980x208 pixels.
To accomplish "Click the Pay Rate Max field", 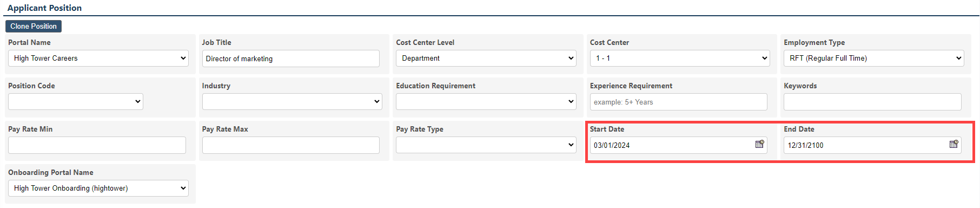I will (x=291, y=145).
